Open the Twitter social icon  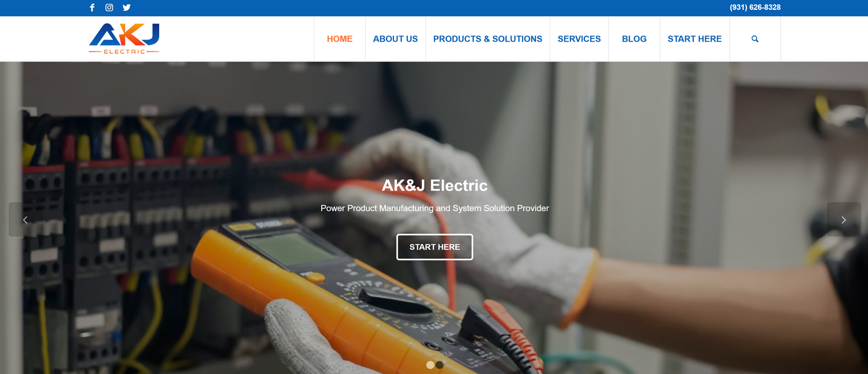pos(127,8)
